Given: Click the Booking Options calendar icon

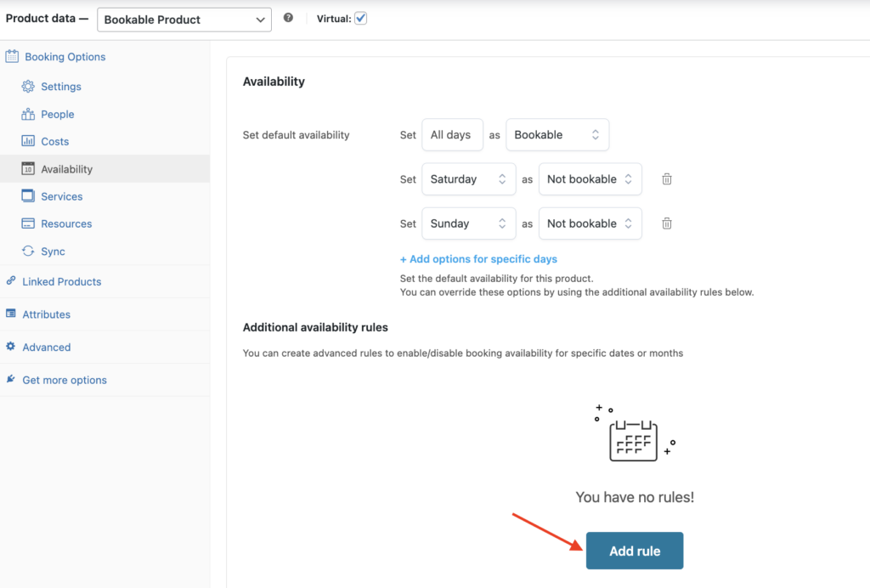Looking at the screenshot, I should click(x=12, y=56).
